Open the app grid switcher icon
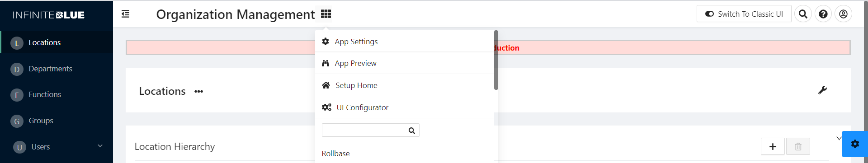Viewport: 868px width, 163px height. coord(326,14)
